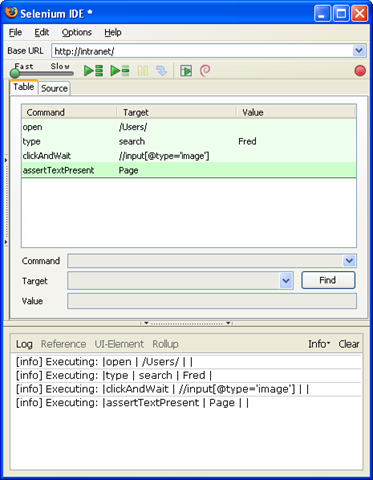The width and height of the screenshot is (373, 480).
Task: Toggle the red Record button
Action: pyautogui.click(x=360, y=71)
